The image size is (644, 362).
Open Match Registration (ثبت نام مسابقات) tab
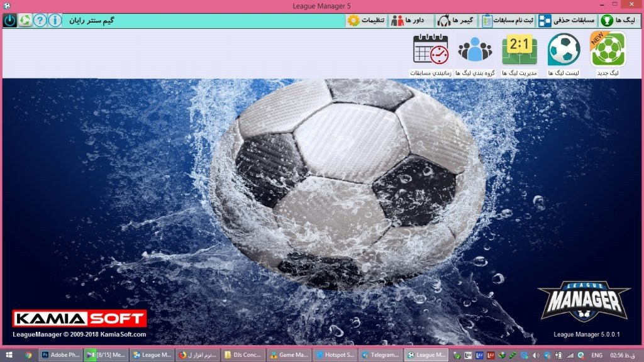(x=508, y=20)
